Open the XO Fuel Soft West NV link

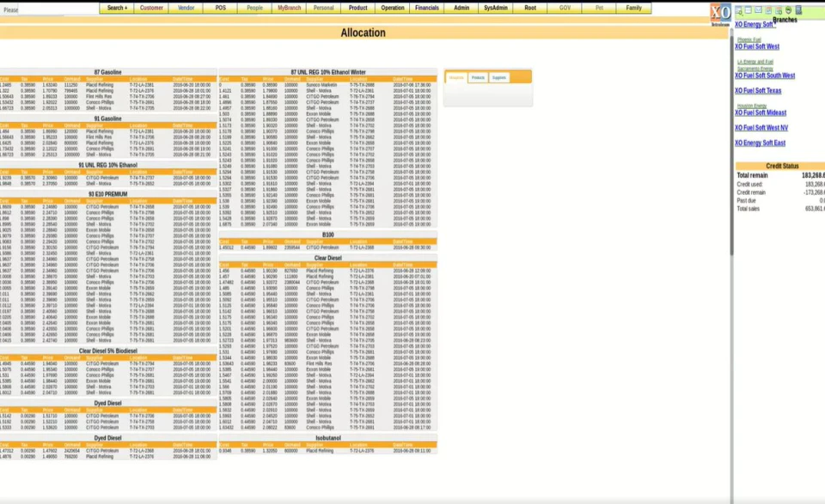tap(761, 128)
